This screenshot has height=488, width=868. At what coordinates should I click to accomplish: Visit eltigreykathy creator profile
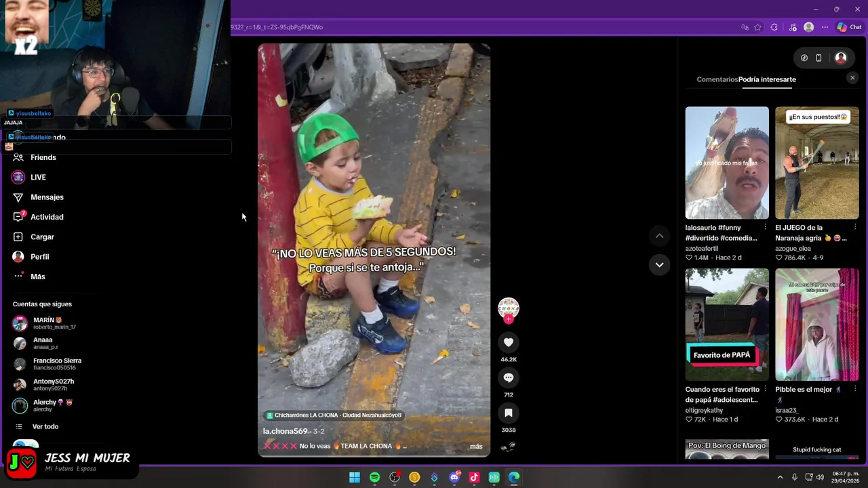click(705, 411)
